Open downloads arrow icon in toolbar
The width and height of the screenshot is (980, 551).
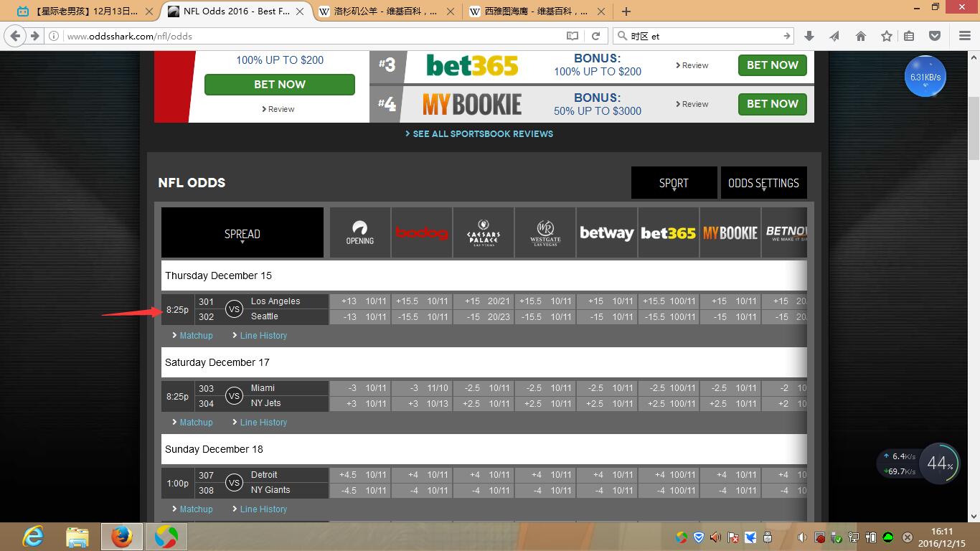(x=809, y=36)
